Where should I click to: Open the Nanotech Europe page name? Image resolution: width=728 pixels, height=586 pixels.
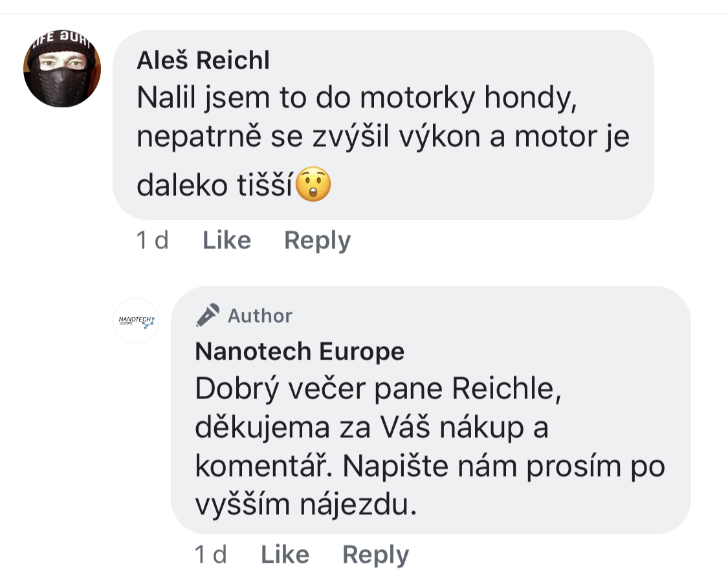click(x=300, y=352)
